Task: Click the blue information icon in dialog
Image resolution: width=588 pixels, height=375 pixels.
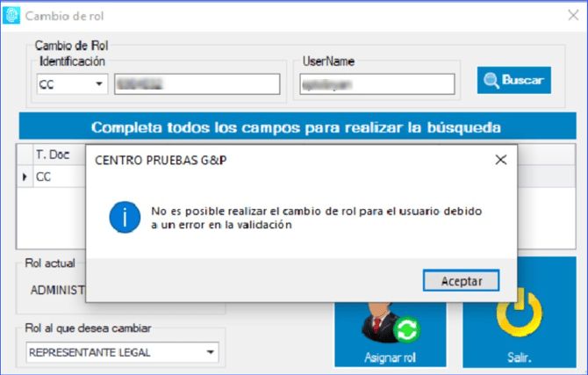Action: click(x=125, y=217)
